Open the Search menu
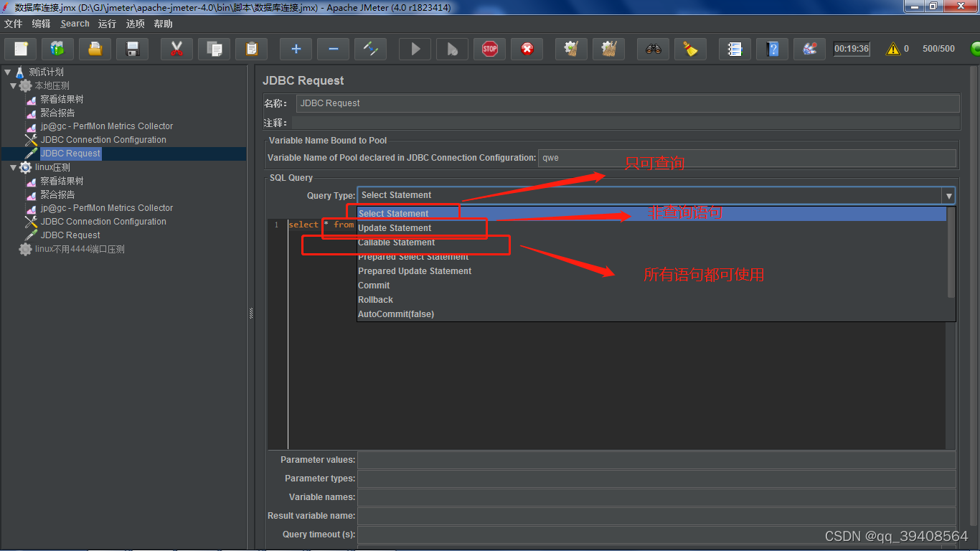The height and width of the screenshot is (551, 980). [75, 24]
